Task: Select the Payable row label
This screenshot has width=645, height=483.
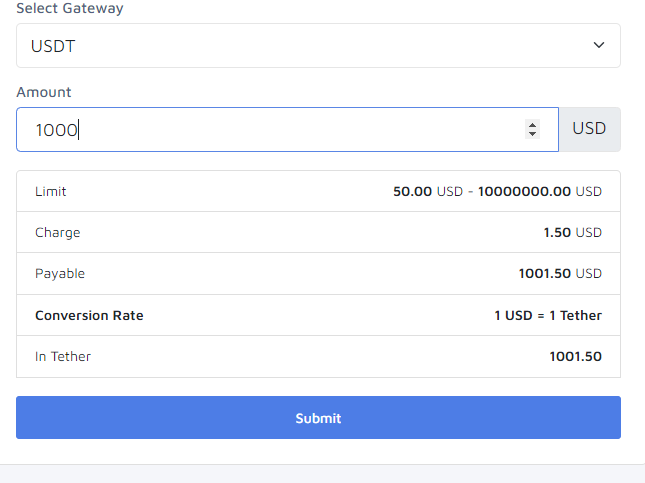Action: point(60,274)
